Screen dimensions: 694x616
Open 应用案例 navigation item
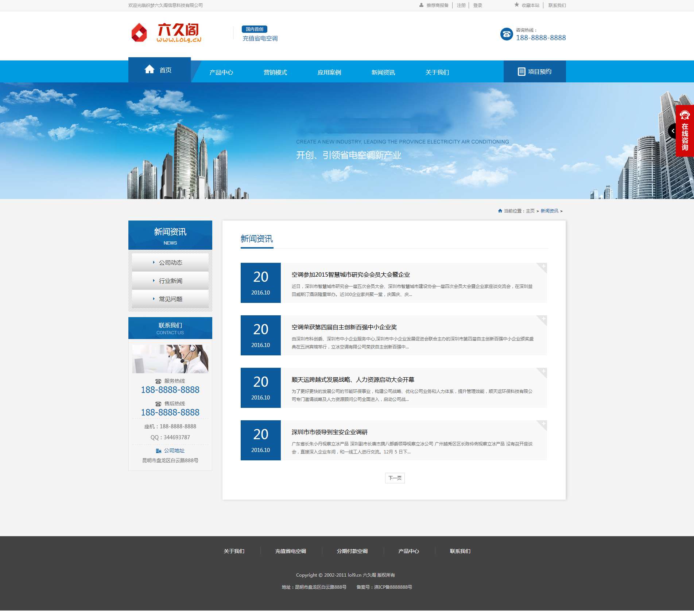click(x=329, y=72)
